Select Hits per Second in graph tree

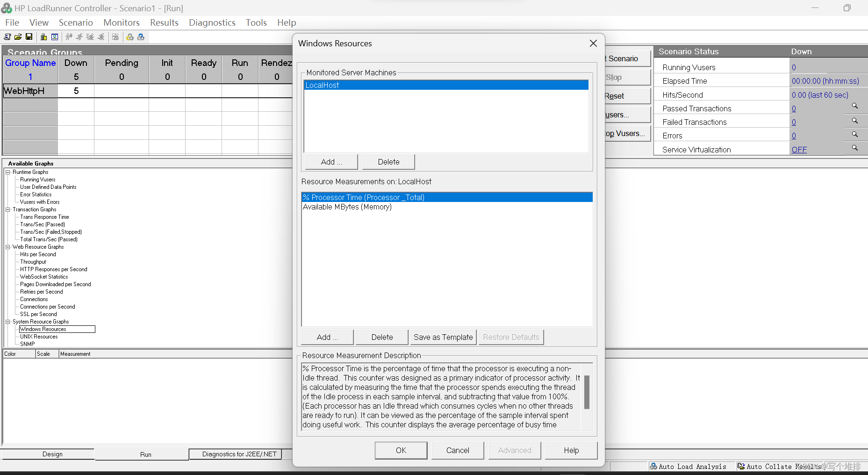[x=38, y=254]
